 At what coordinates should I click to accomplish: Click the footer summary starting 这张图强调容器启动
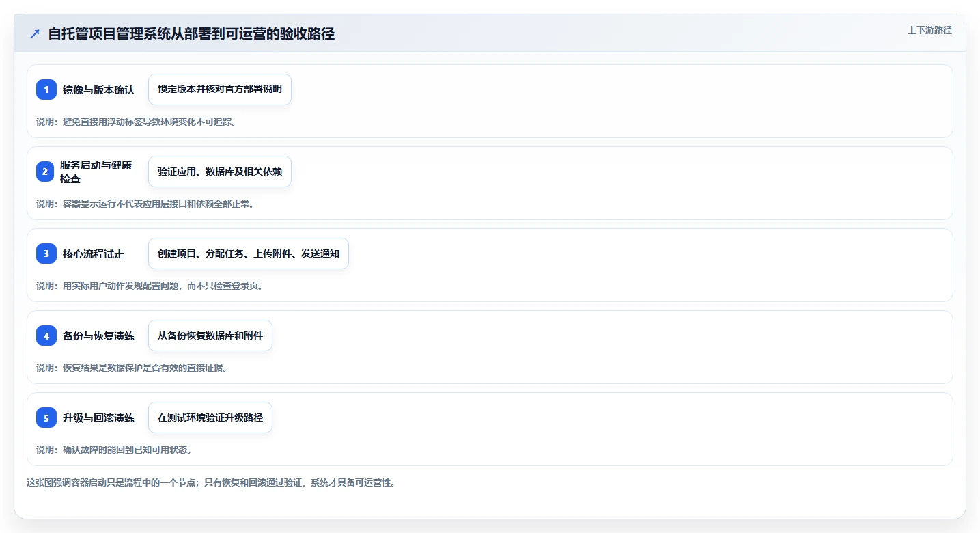(x=211, y=482)
